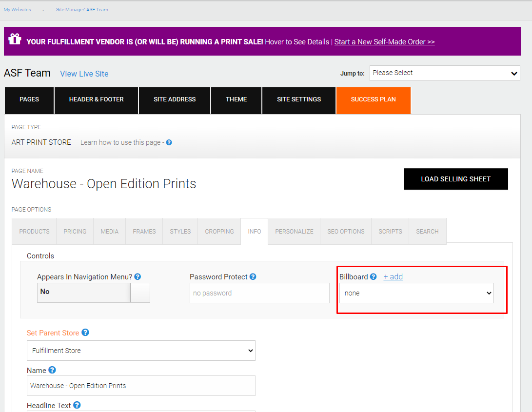
Task: Click the Set Parent Store label
Action: [x=53, y=333]
